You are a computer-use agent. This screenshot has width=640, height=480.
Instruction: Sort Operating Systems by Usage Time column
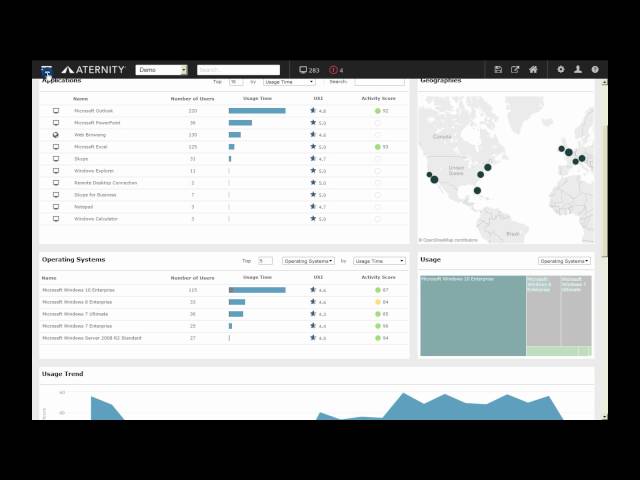(x=257, y=277)
